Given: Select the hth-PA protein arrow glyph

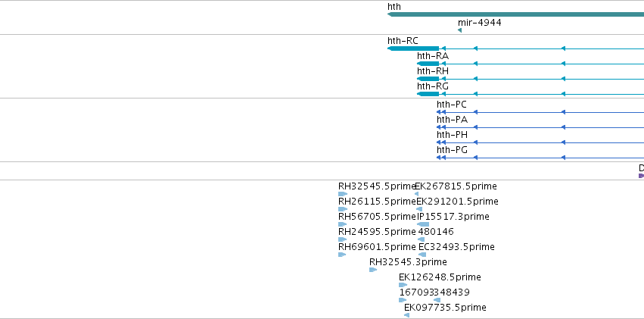Looking at the screenshot, I should pyautogui.click(x=439, y=127).
